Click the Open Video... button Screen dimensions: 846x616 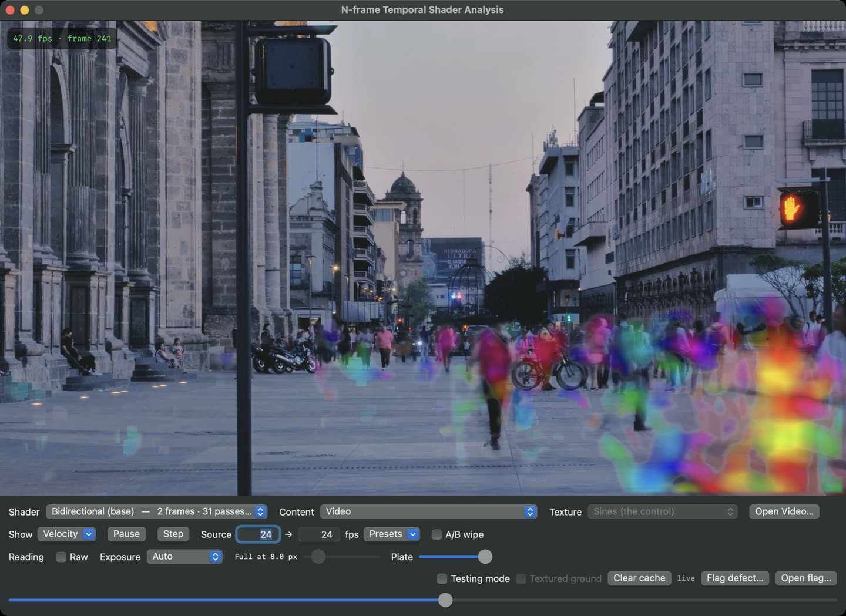(784, 511)
